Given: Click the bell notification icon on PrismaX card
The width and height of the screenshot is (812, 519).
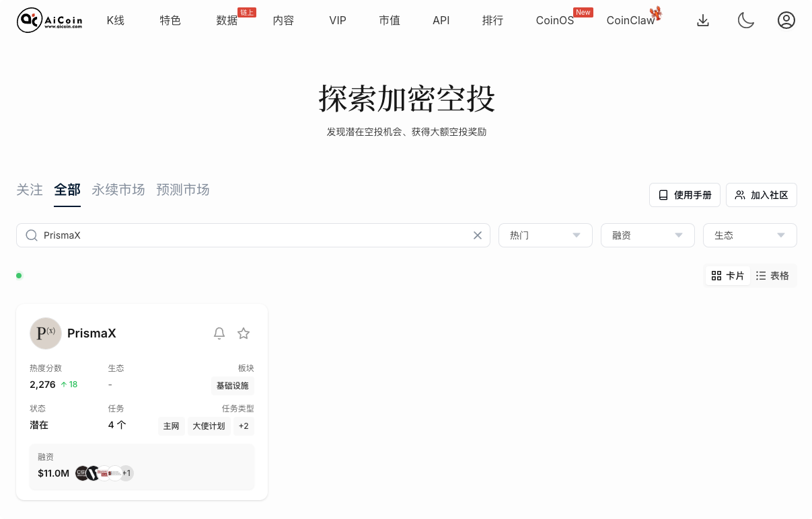Looking at the screenshot, I should click(219, 333).
